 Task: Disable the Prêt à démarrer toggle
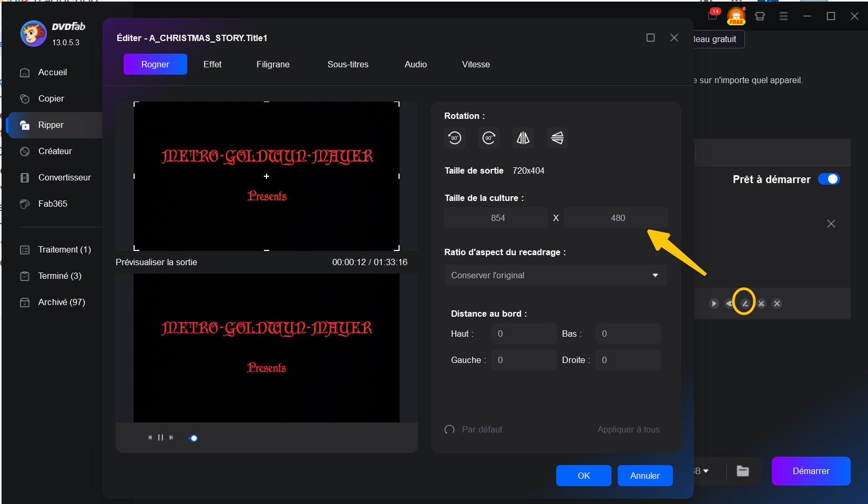tap(829, 179)
